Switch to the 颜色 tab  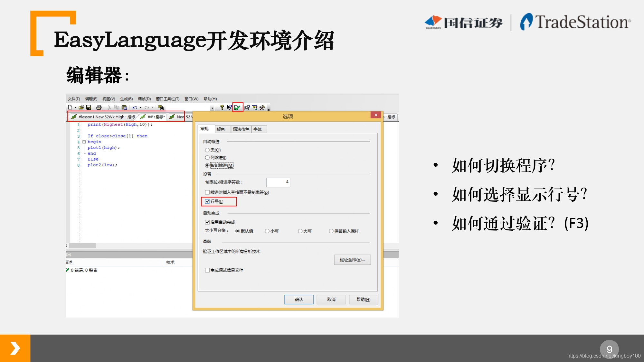coord(221,129)
